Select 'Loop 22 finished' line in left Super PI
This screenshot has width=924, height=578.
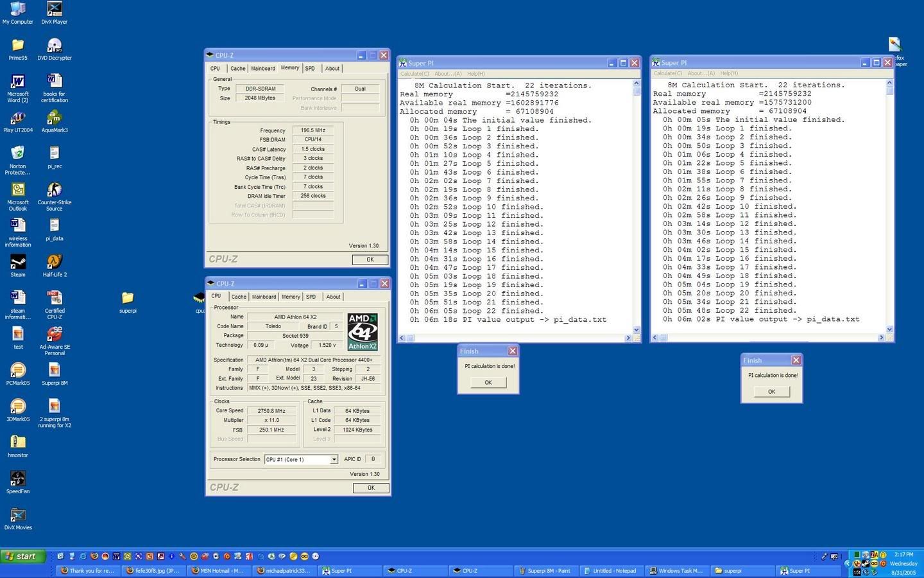tap(477, 311)
